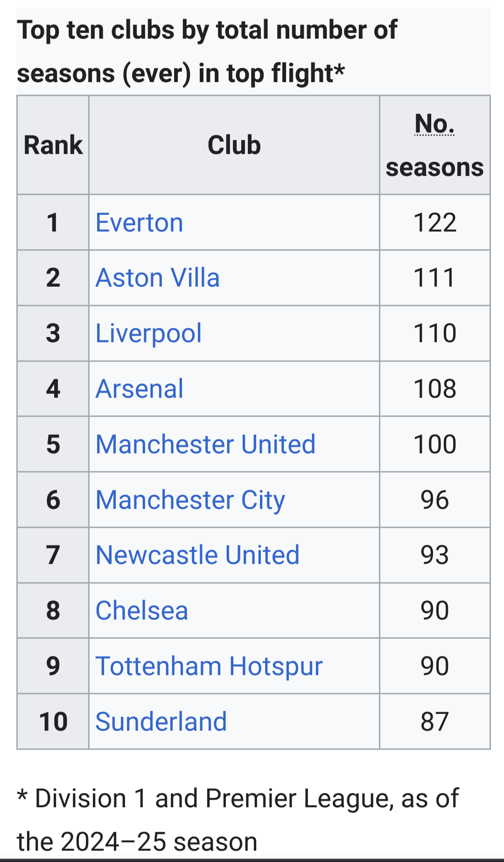Open the Aston Villa link

[x=157, y=278]
